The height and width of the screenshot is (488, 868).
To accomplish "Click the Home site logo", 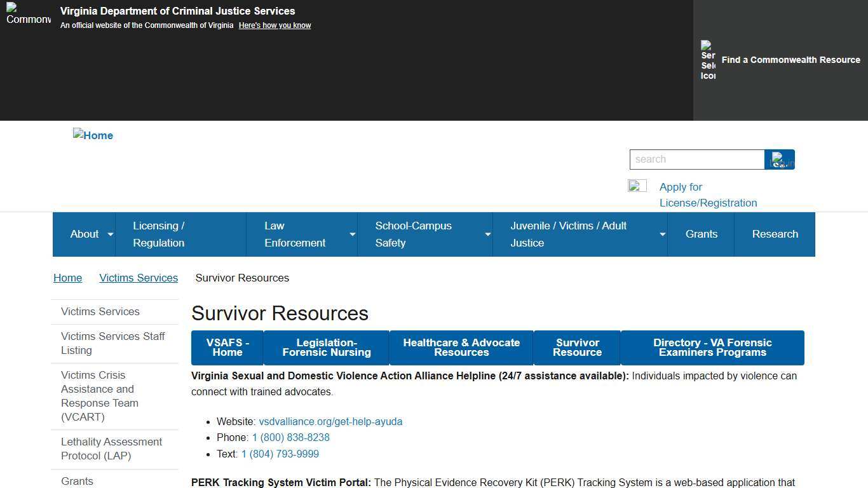I will pos(93,135).
